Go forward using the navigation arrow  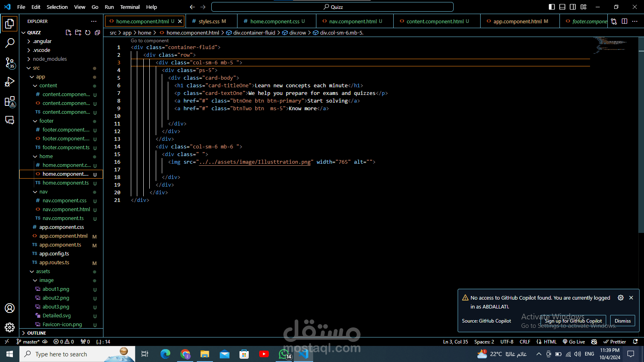coord(203,7)
